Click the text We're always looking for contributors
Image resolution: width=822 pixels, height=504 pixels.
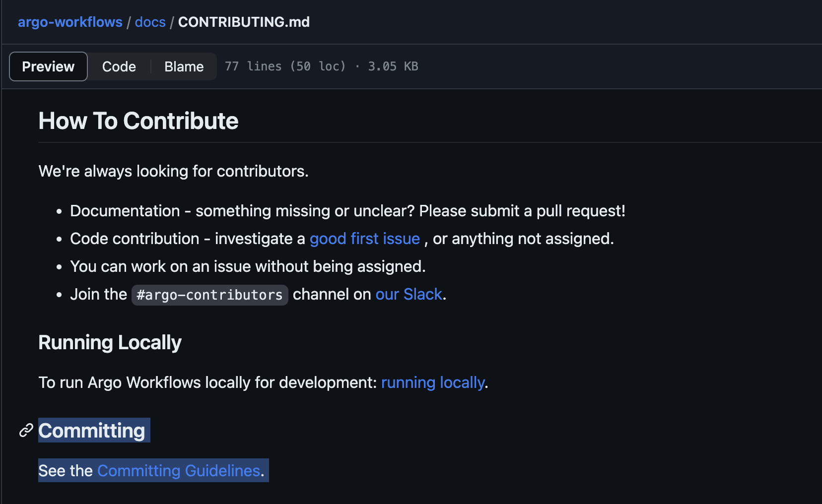tap(174, 171)
